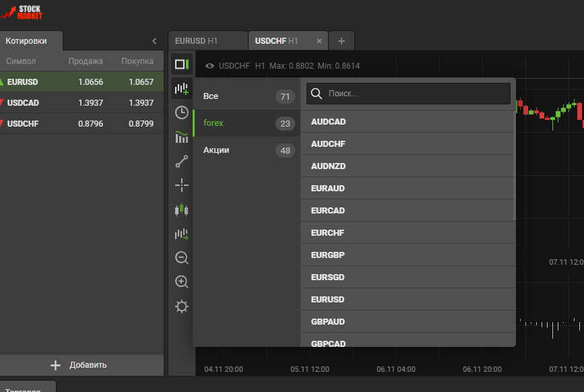
Task: Close the USDCHF H1 tab
Action: [319, 41]
